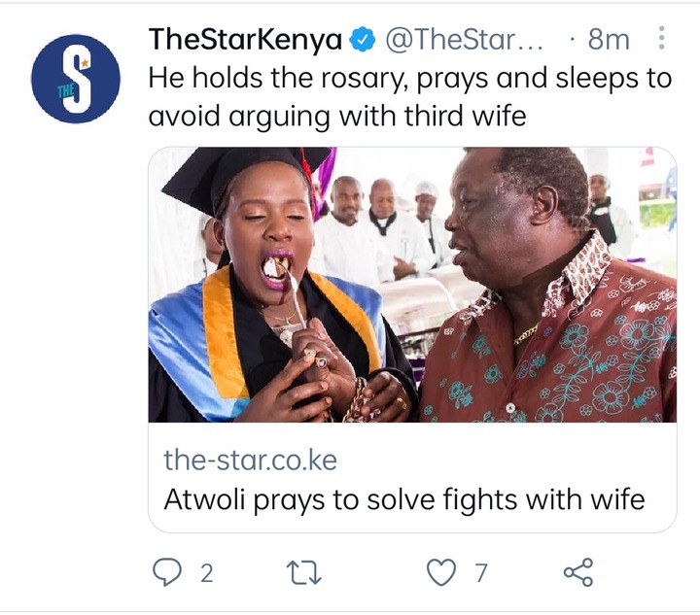Open the 8m timestamp
Image resolution: width=700 pixels, height=615 pixels.
(x=609, y=39)
